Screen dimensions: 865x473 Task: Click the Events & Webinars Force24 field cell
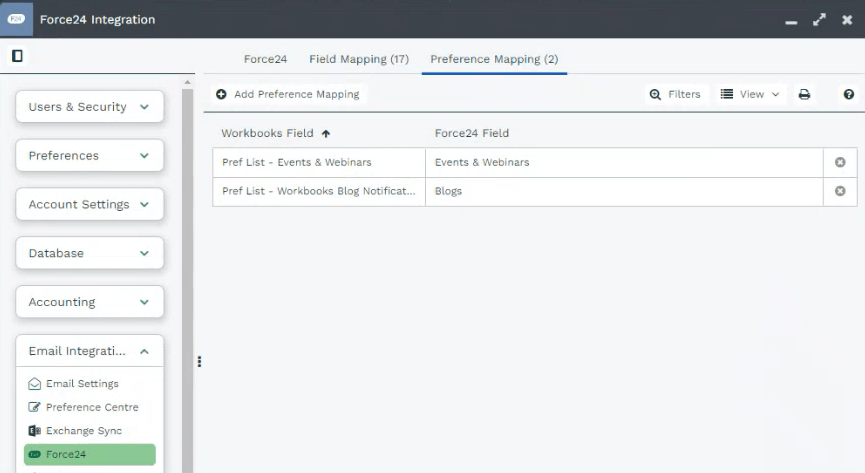(x=624, y=162)
